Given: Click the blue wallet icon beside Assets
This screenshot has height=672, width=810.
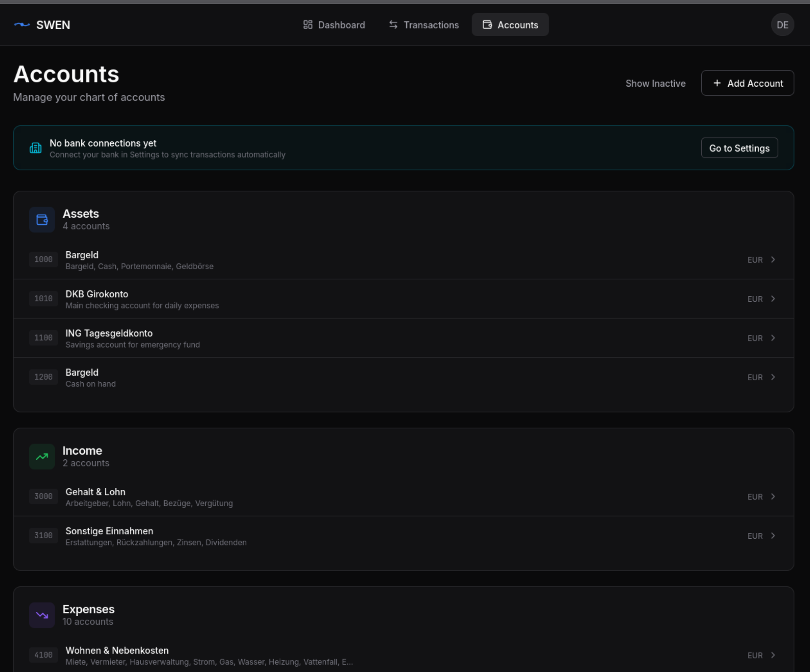Looking at the screenshot, I should coord(42,219).
